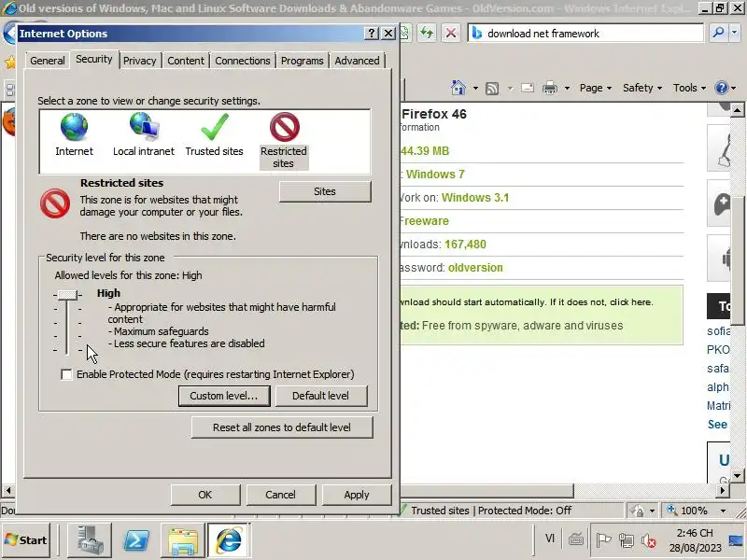Screen dimensions: 747x560
Task: Click the Sites button
Action: point(324,191)
